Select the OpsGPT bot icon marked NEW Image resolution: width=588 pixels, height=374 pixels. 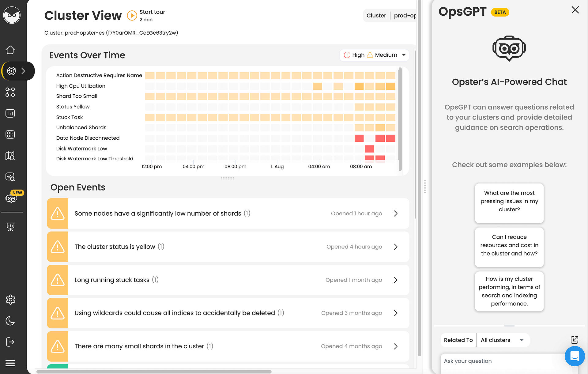point(11,198)
